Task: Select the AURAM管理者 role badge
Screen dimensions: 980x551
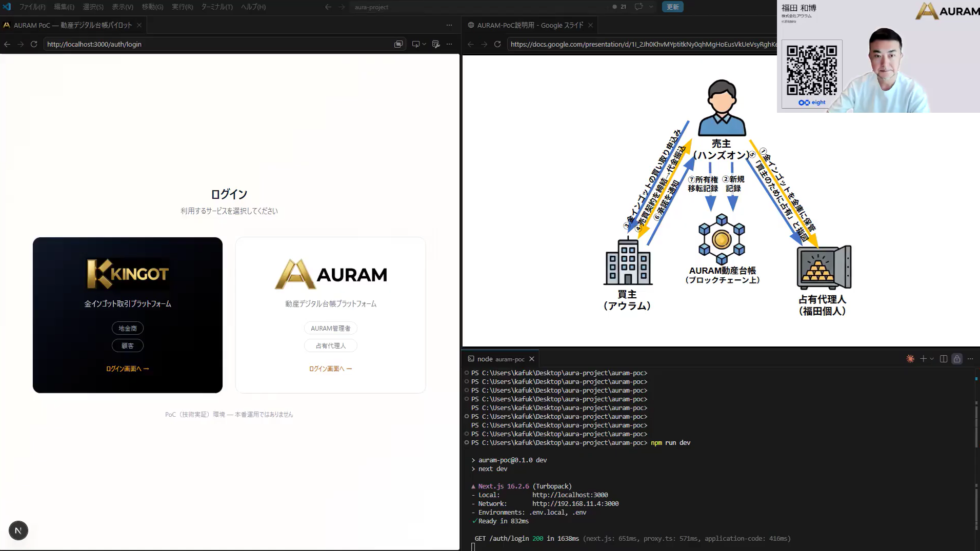Action: [x=331, y=328]
